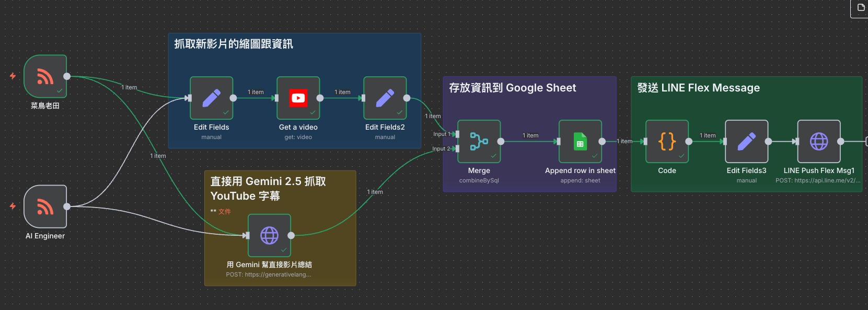Open the LINE Push Flex Msg1 node
This screenshot has height=310, width=868.
click(x=819, y=141)
